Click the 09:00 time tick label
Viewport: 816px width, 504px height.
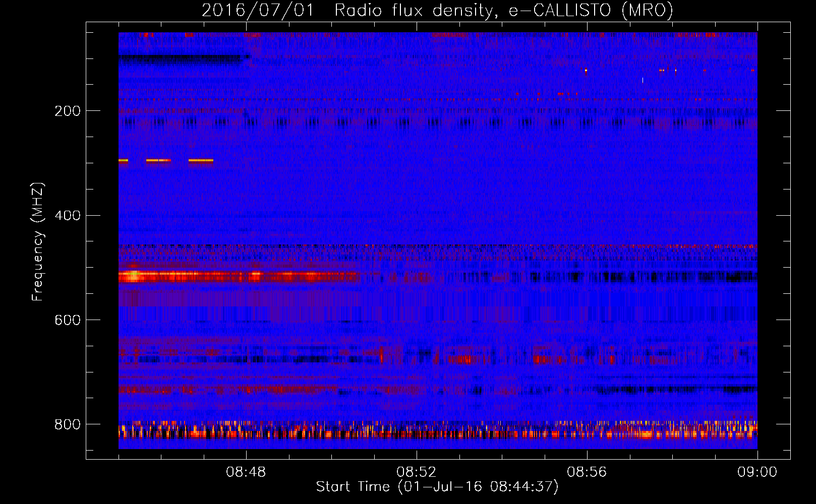pos(757,472)
